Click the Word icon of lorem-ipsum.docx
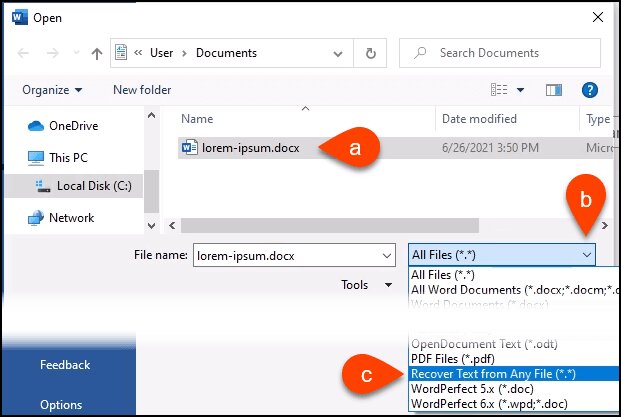Image resolution: width=621 pixels, height=417 pixels. click(x=190, y=148)
